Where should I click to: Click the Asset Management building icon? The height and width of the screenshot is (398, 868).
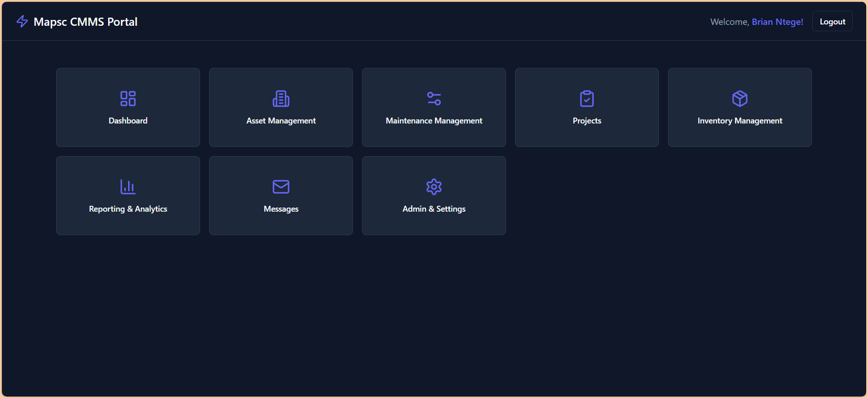(281, 99)
